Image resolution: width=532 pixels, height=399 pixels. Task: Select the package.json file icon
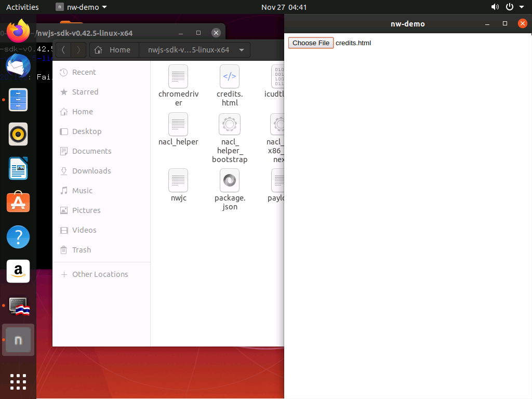(230, 180)
